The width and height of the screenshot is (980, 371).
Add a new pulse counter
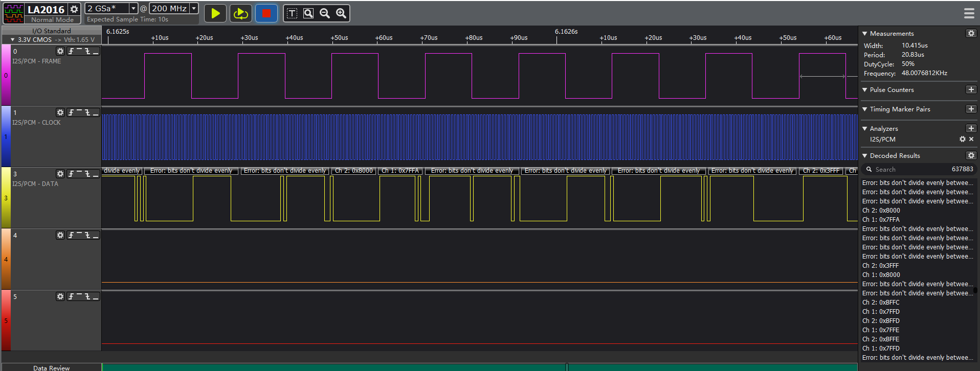[971, 89]
